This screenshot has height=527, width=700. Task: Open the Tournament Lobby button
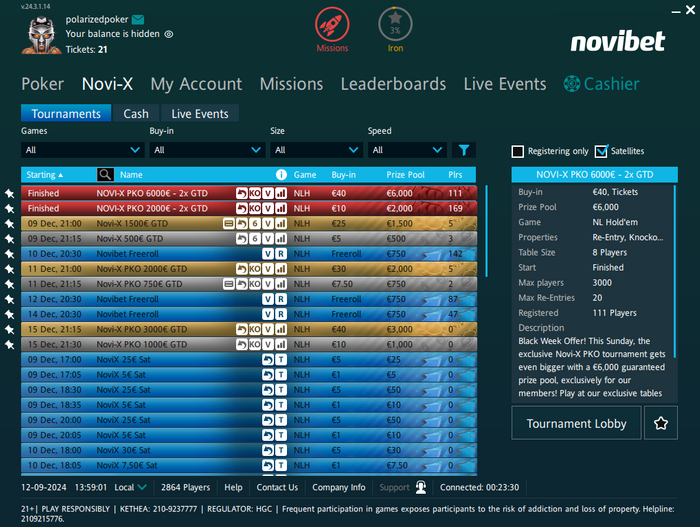(x=576, y=423)
